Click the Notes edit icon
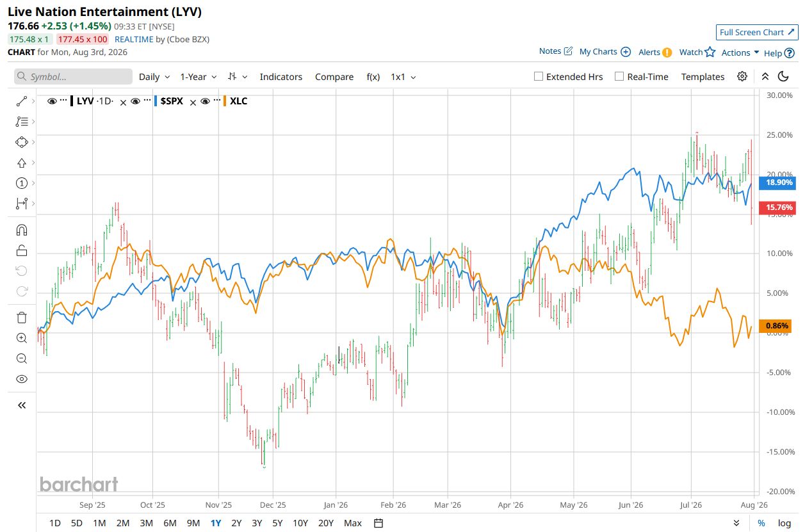The image size is (805, 532). tap(568, 51)
